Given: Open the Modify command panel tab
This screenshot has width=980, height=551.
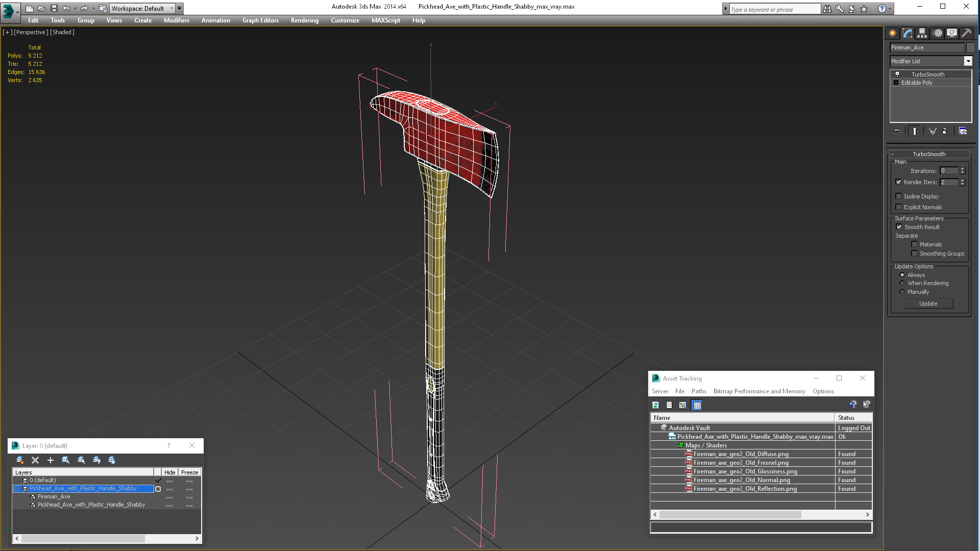Looking at the screenshot, I should click(x=908, y=33).
